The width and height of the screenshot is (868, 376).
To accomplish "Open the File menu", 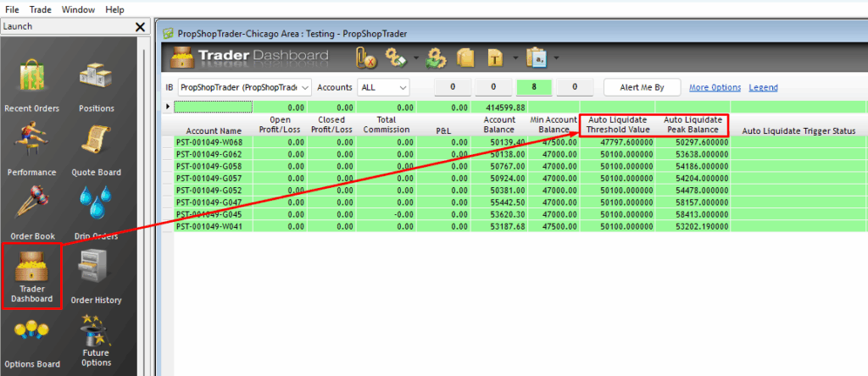I will (x=12, y=9).
